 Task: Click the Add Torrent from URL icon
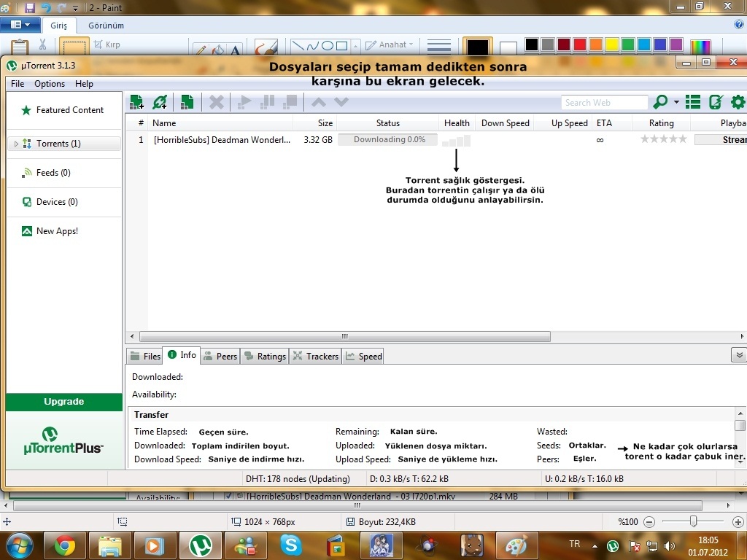click(160, 102)
